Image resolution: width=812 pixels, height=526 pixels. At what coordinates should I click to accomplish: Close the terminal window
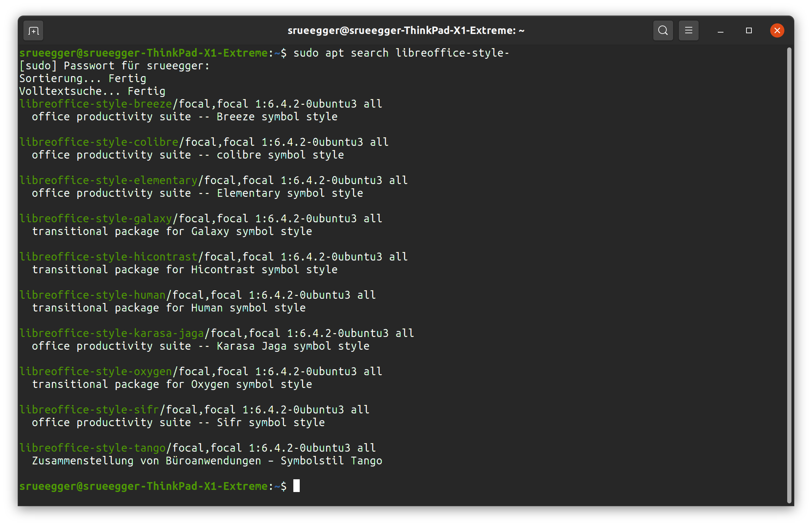777,31
